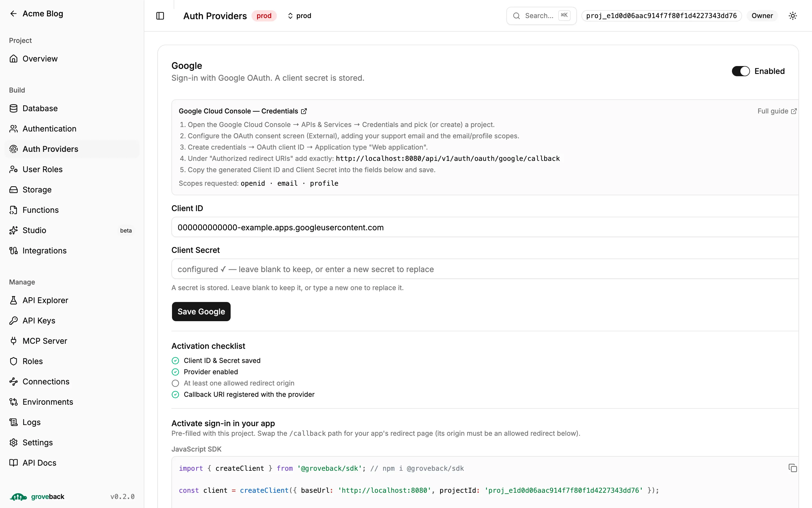Open Environments in the sidebar
812x508 pixels.
click(72, 402)
